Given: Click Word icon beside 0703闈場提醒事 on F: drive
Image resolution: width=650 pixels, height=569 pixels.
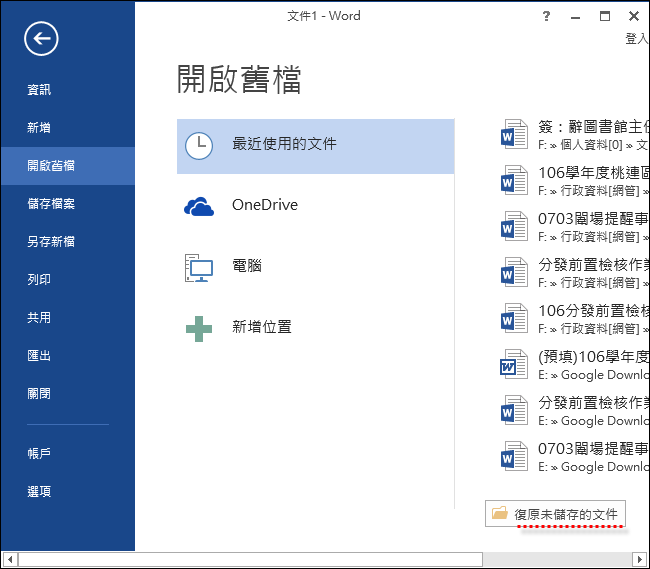Looking at the screenshot, I should click(x=514, y=226).
